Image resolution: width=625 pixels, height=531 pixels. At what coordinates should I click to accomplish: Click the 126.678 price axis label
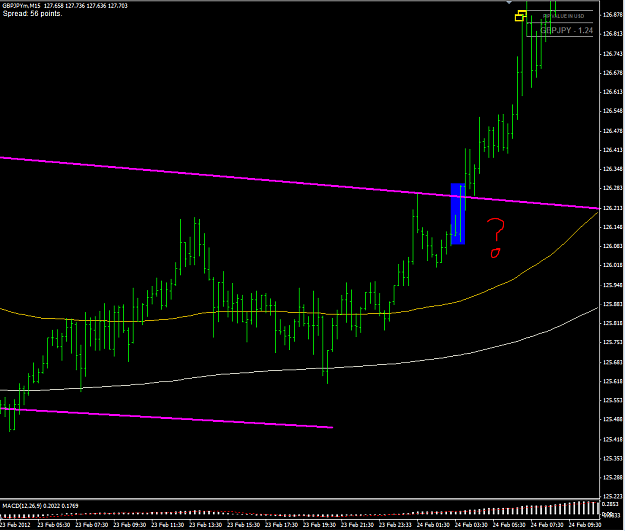[x=612, y=73]
